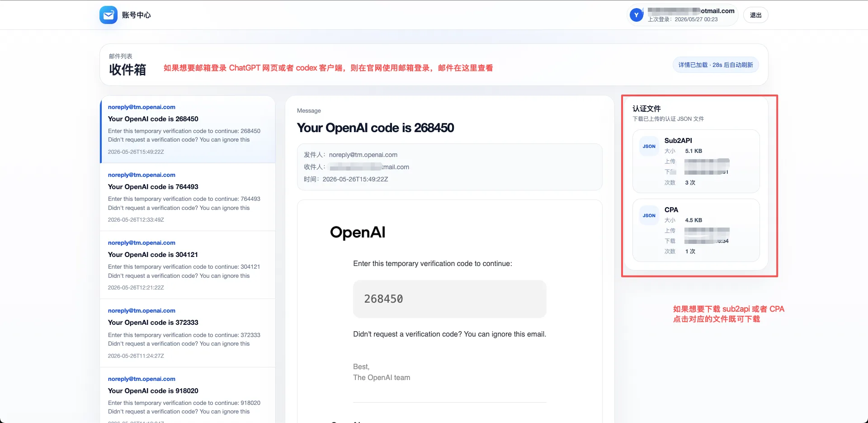
Task: Click timestamp 2026-05-26T11:24:27Z in list
Action: point(136,356)
